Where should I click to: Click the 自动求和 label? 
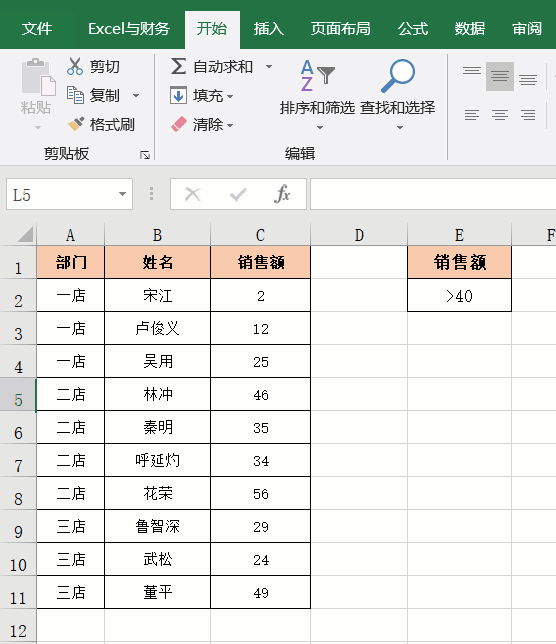pos(223,67)
